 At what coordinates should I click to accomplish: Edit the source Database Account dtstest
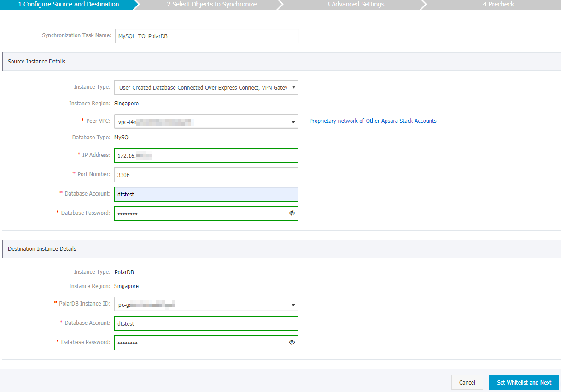pos(206,194)
